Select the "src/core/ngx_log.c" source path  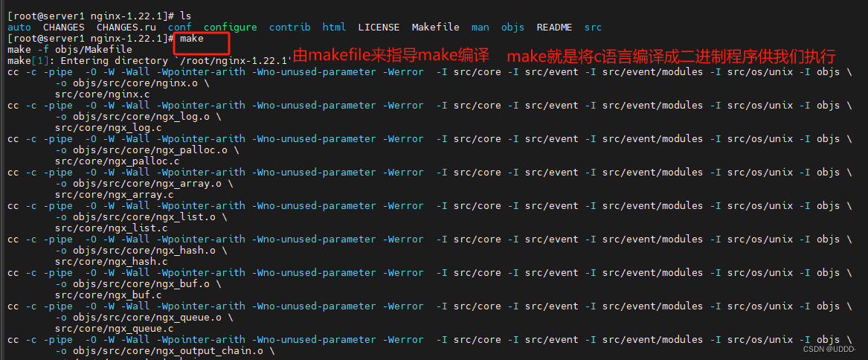pyautogui.click(x=109, y=128)
